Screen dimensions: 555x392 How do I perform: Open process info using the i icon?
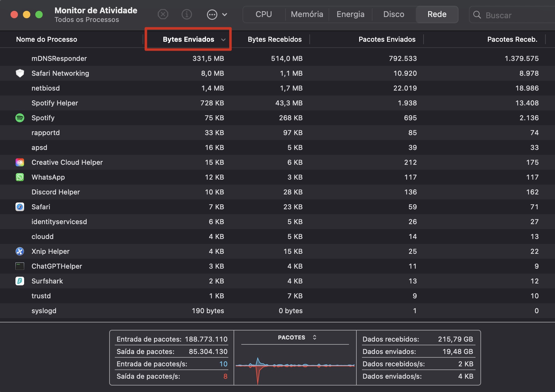click(187, 14)
